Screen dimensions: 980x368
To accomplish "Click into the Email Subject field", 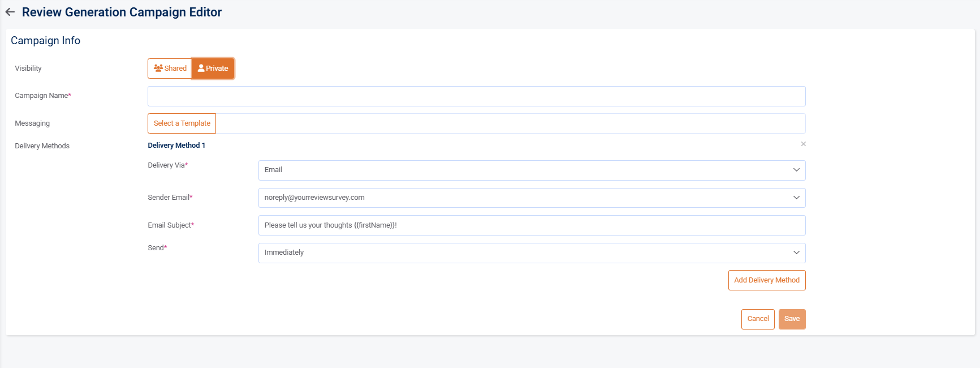I will pyautogui.click(x=532, y=225).
